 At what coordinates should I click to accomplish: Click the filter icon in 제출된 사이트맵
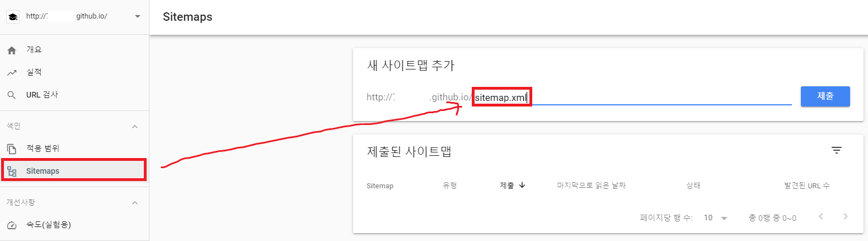tap(836, 150)
